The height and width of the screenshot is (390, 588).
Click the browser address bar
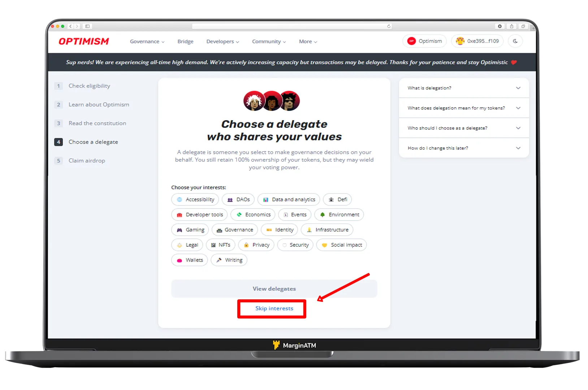pos(292,26)
